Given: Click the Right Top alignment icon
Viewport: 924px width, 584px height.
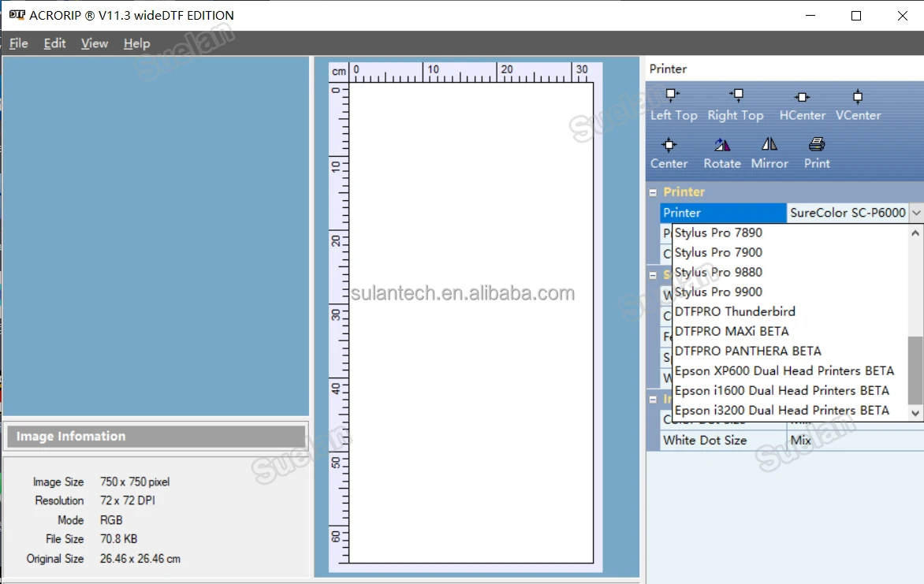Looking at the screenshot, I should click(x=736, y=96).
